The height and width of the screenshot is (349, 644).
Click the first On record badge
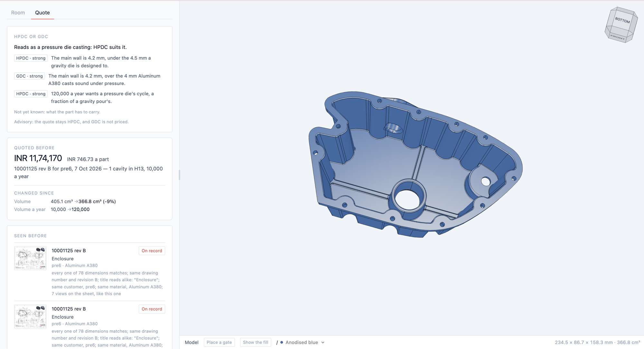152,251
